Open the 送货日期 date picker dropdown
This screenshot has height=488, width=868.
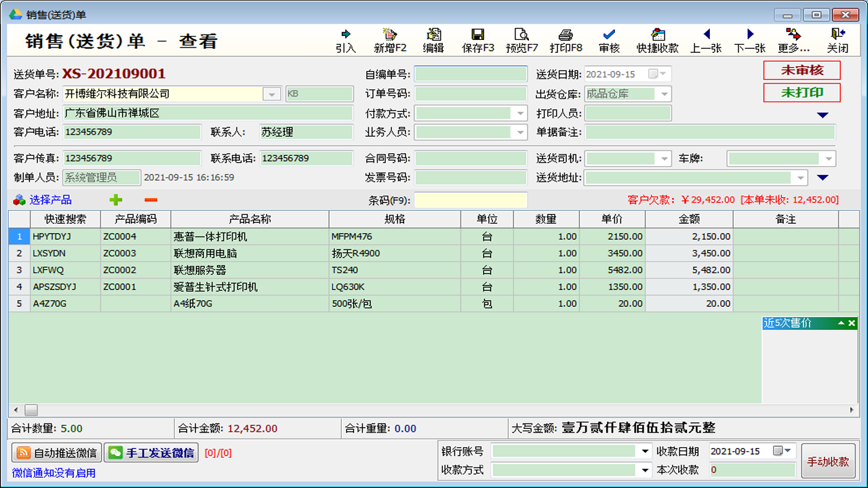click(x=663, y=74)
